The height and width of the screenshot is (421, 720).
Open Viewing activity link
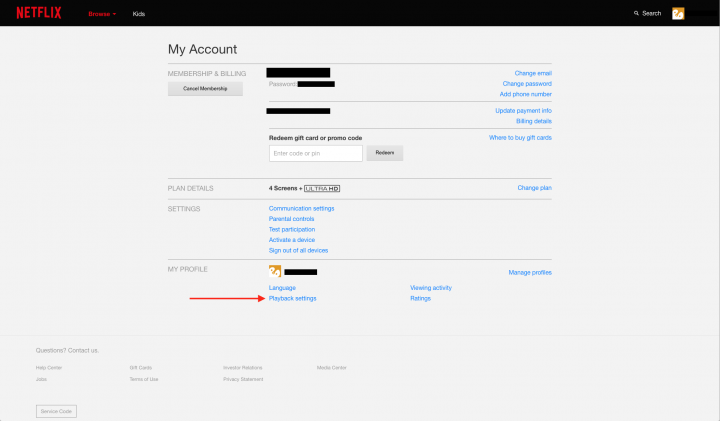click(x=431, y=288)
